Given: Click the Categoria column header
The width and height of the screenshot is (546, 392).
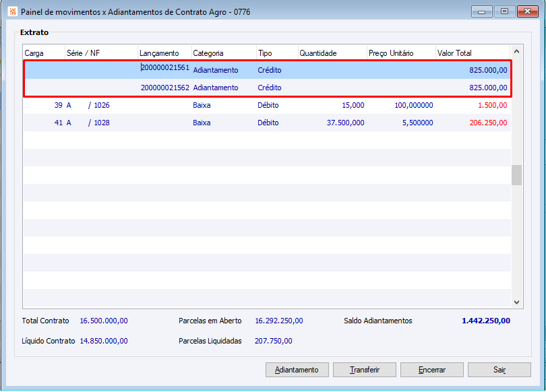Looking at the screenshot, I should pyautogui.click(x=224, y=53).
